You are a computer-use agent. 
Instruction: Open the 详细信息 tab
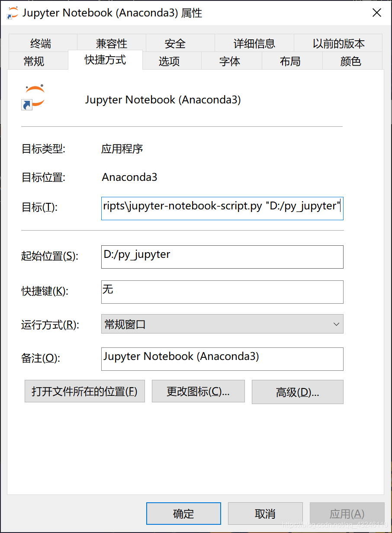click(254, 43)
